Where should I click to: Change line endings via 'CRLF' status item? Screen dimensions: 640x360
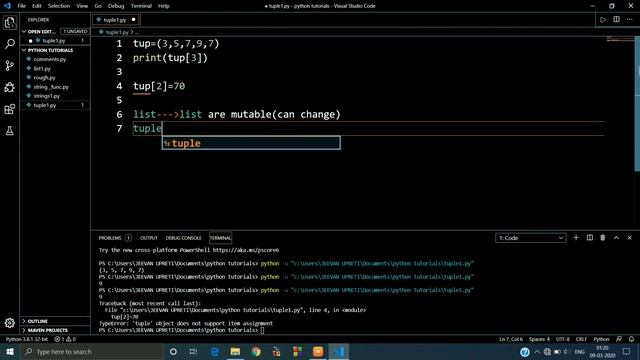(581, 339)
